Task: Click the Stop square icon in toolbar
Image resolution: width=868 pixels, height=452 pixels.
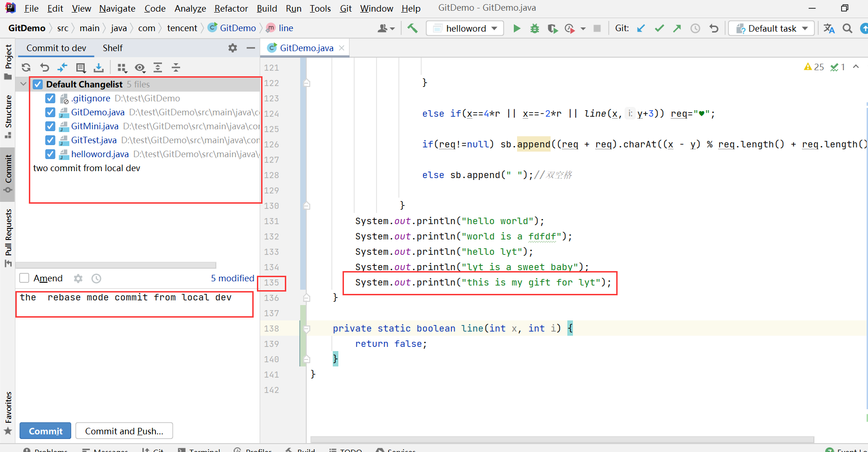Action: [597, 28]
